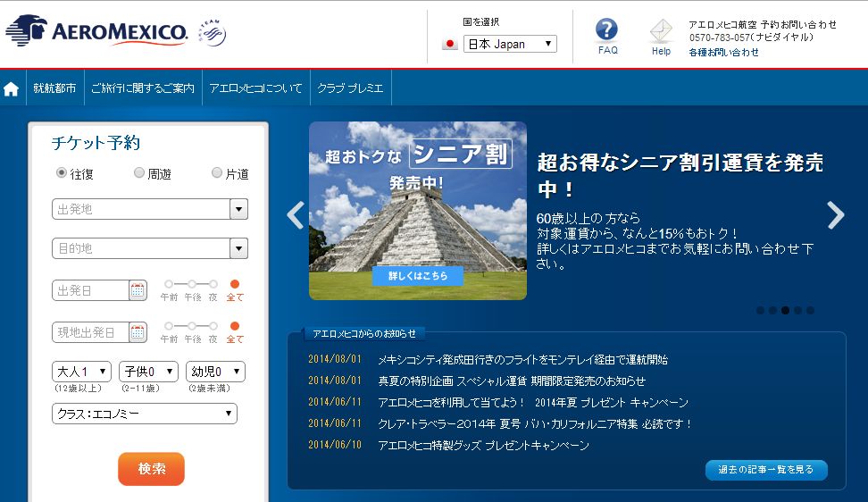Open the return date calendar icon
Screen dimensions: 868x502
(x=138, y=332)
